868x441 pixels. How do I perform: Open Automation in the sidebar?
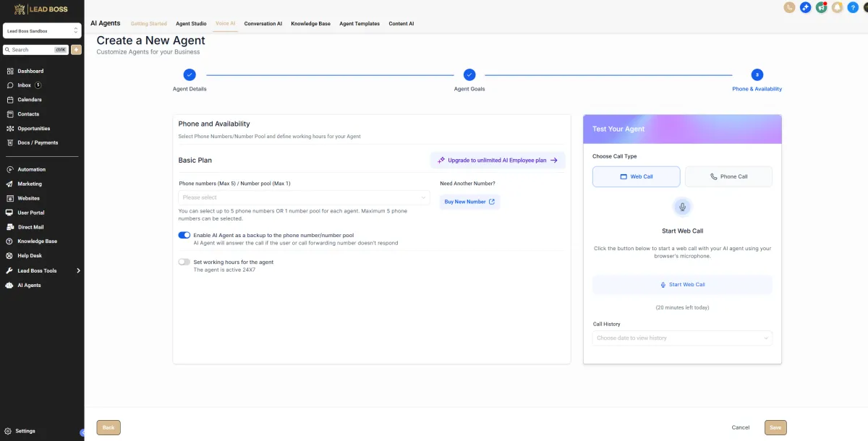(x=32, y=169)
